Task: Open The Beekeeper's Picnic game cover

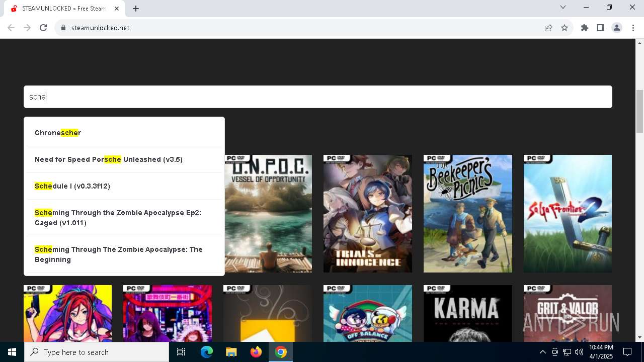Action: pos(468,214)
